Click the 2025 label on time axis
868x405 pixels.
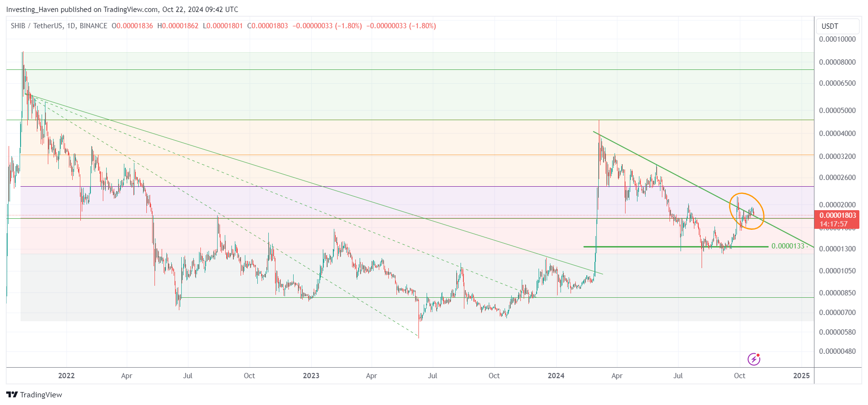coord(802,376)
